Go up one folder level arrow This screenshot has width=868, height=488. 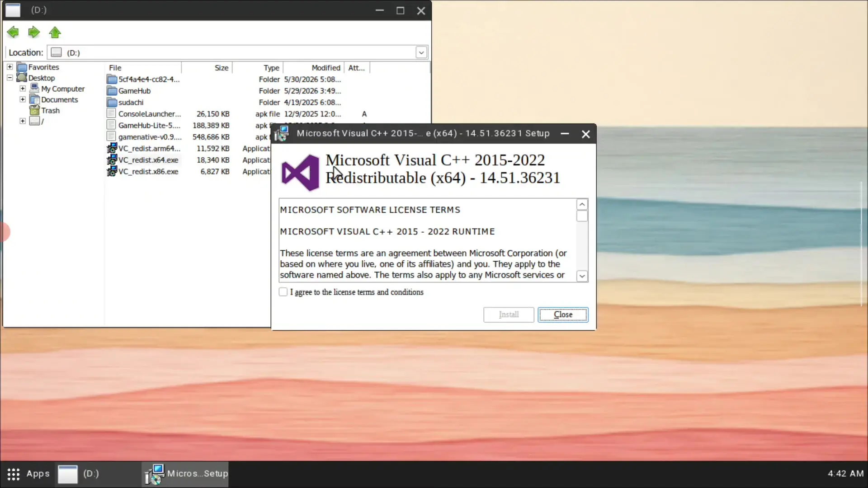(55, 32)
